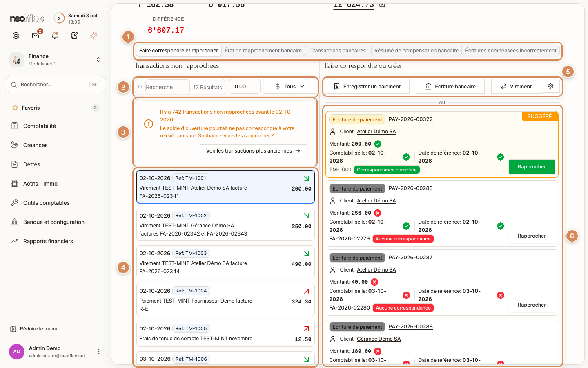Click the circled 3 date indicator
The image size is (588, 368).
59,18
